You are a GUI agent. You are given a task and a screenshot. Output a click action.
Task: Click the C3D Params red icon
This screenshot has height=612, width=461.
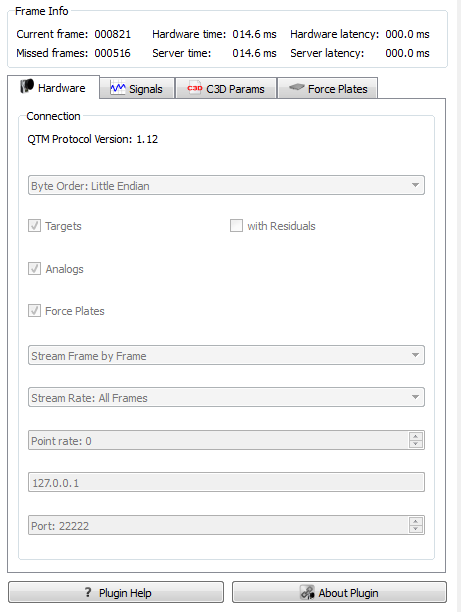pos(194,89)
